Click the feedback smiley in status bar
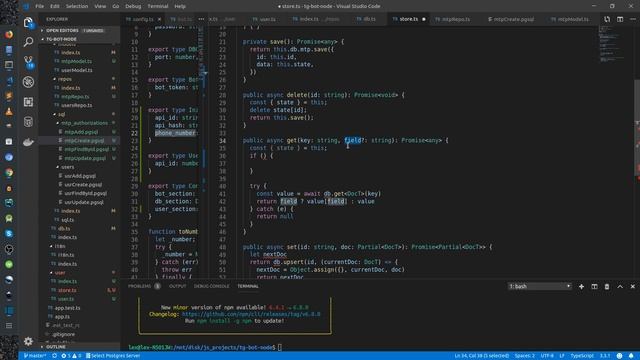Image resolution: width=640 pixels, height=360 pixels. (620, 356)
